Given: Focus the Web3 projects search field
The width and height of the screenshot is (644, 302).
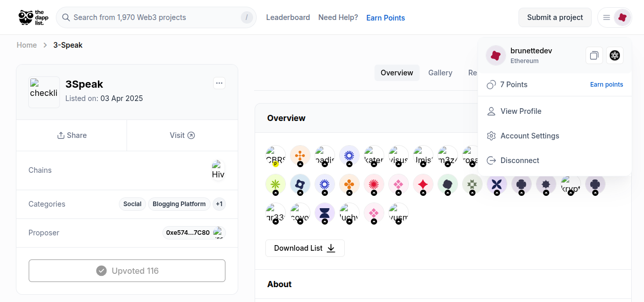Looking at the screenshot, I should point(156,17).
